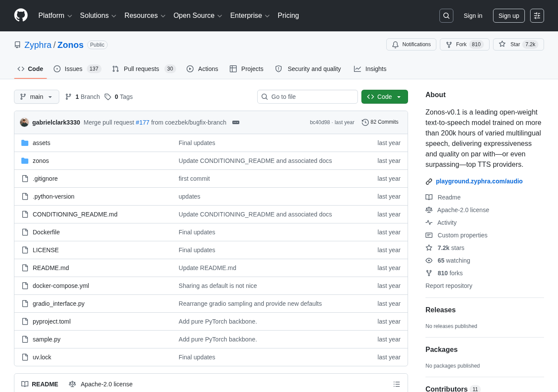Click the uv.lock file icon
The image size is (558, 392).
(25, 357)
